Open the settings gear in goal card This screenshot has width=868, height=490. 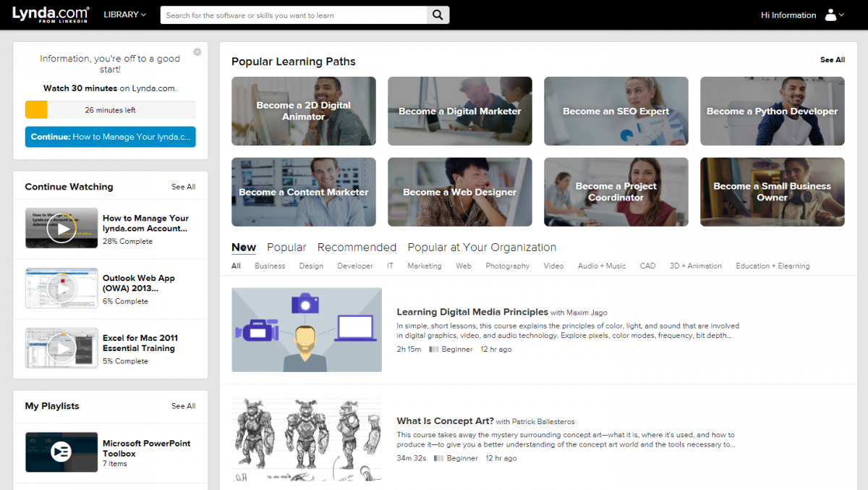[x=197, y=52]
